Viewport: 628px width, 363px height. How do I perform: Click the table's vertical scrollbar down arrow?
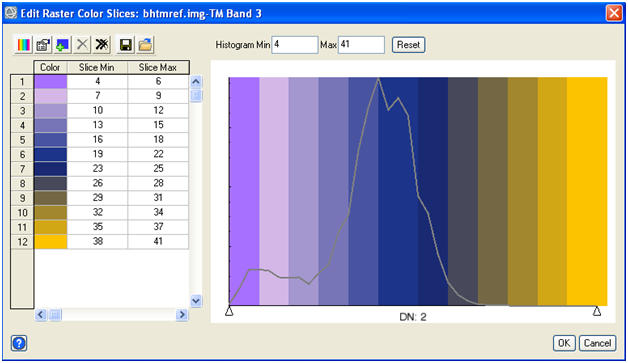tap(196, 301)
